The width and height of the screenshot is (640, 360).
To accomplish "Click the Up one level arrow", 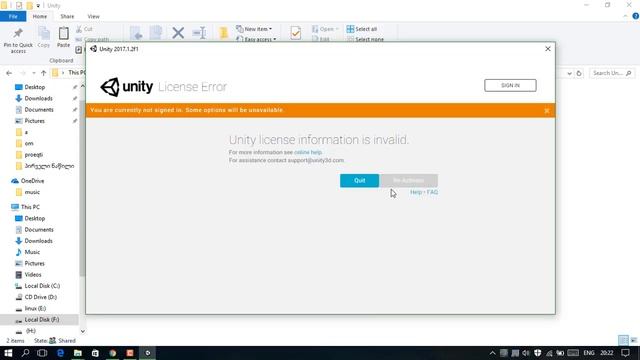I will (43, 73).
